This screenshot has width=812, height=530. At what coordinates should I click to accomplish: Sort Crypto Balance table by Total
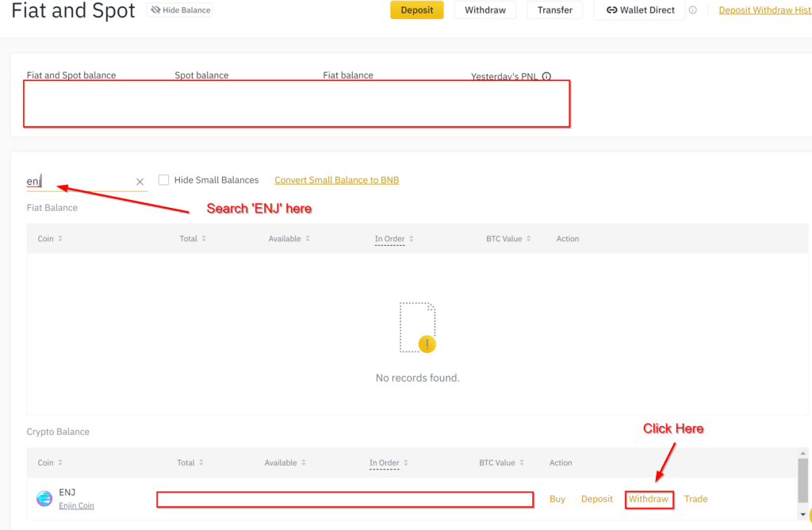click(x=190, y=463)
